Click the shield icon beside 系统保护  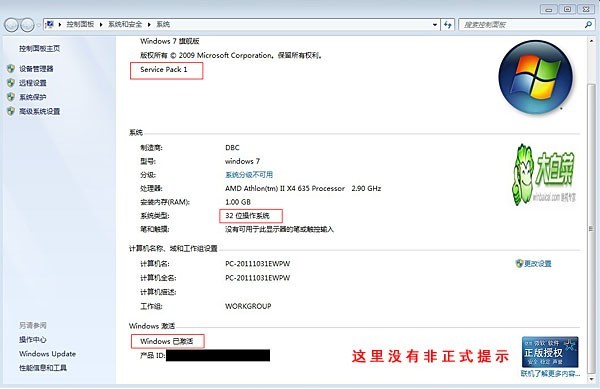[x=11, y=97]
